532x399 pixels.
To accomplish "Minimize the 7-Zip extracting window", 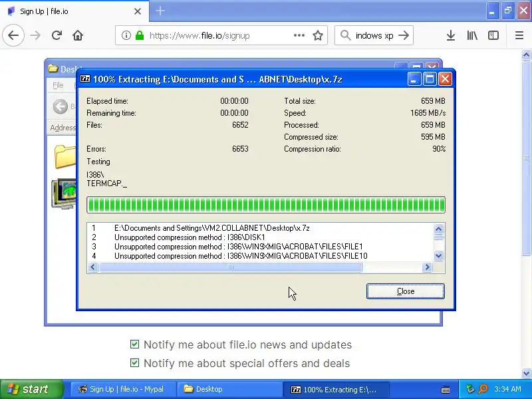I will [414, 79].
